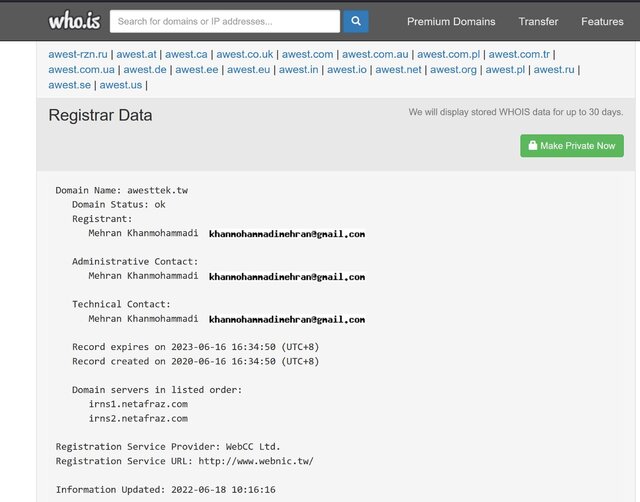Open the awest.ru domain link
The width and height of the screenshot is (640, 502).
[555, 69]
